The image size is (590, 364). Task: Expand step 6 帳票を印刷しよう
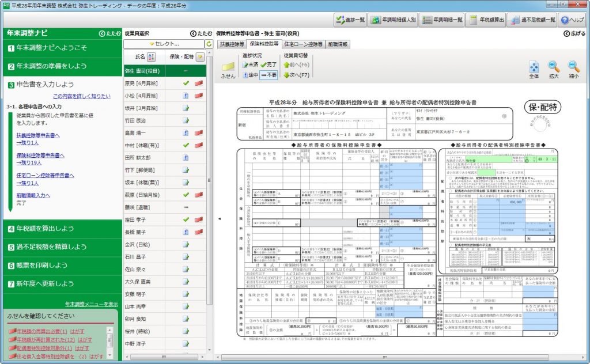[62, 266]
